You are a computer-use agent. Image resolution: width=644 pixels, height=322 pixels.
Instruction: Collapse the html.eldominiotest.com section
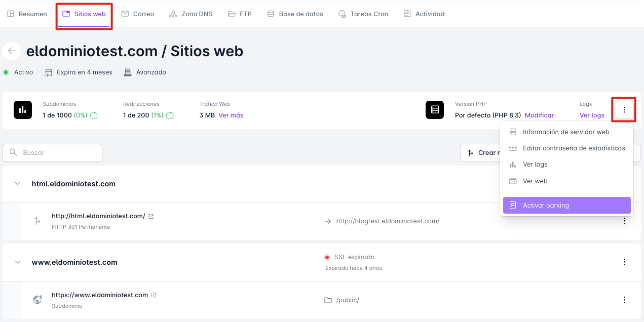18,184
